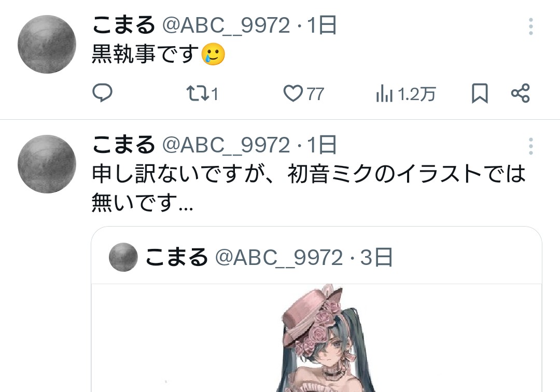Open @ABC__9972 handle on second tweet
560x392 pixels.
pyautogui.click(x=226, y=145)
